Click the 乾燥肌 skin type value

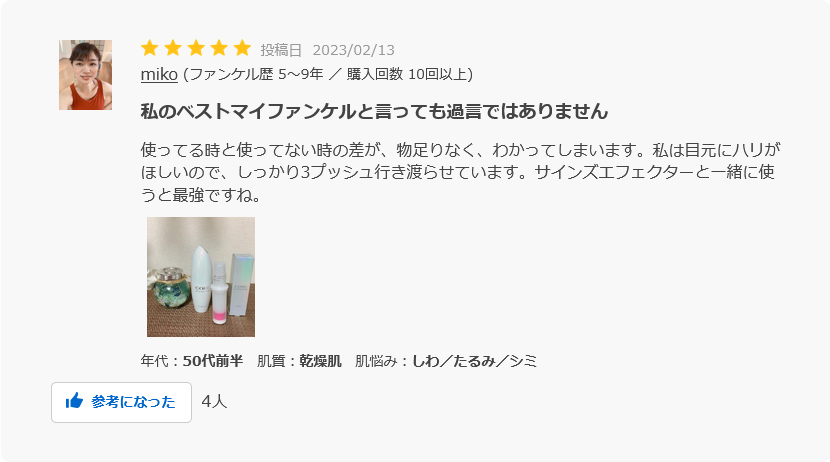320,361
